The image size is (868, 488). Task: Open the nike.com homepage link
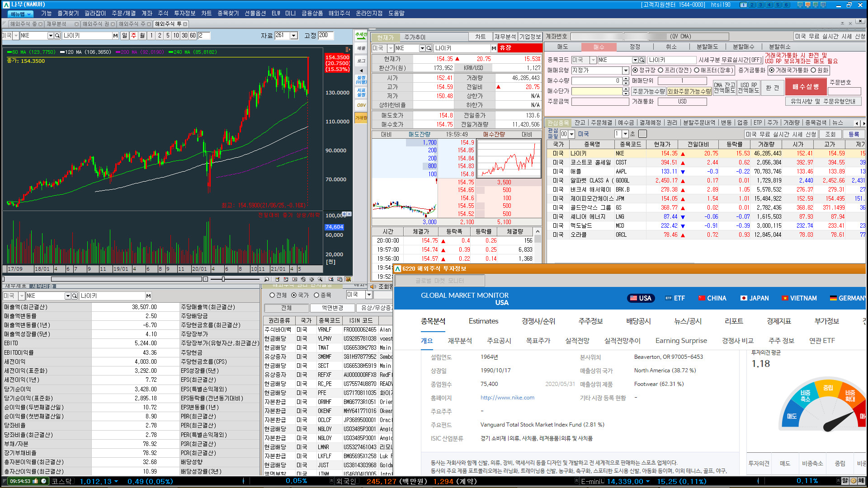(507, 398)
